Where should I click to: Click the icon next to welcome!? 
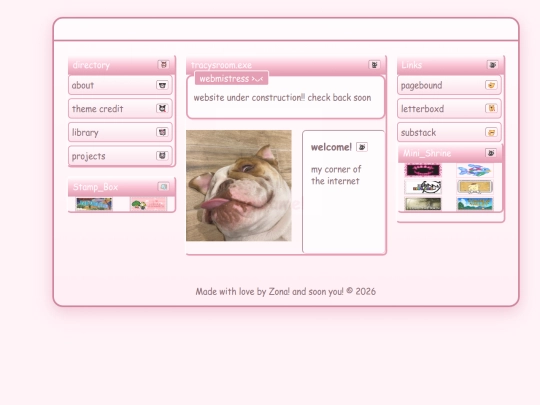[362, 147]
